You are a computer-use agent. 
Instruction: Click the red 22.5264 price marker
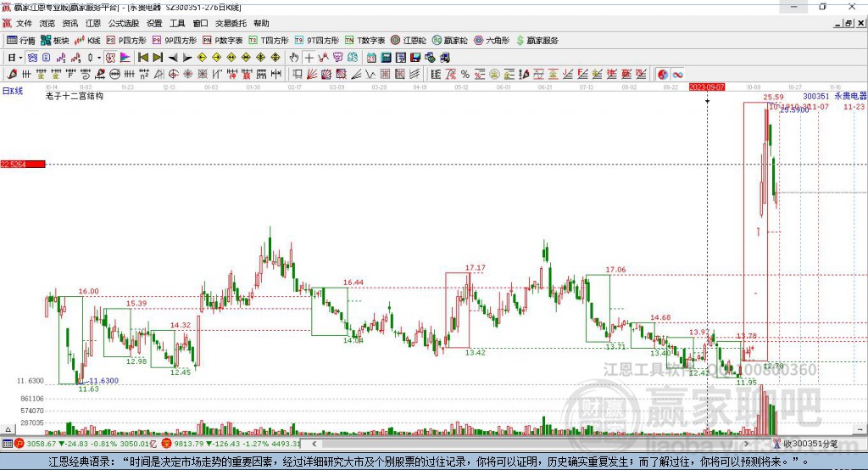click(x=23, y=164)
